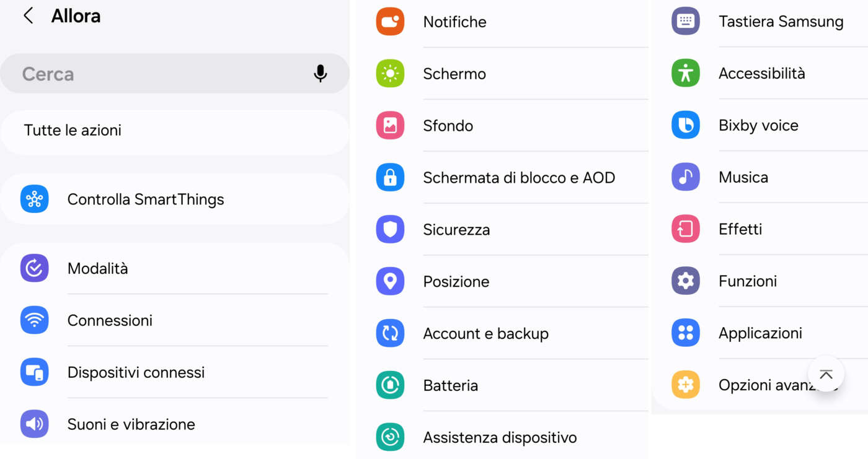Tap the microphone icon in search bar
The width and height of the screenshot is (868, 459).
[x=320, y=74]
